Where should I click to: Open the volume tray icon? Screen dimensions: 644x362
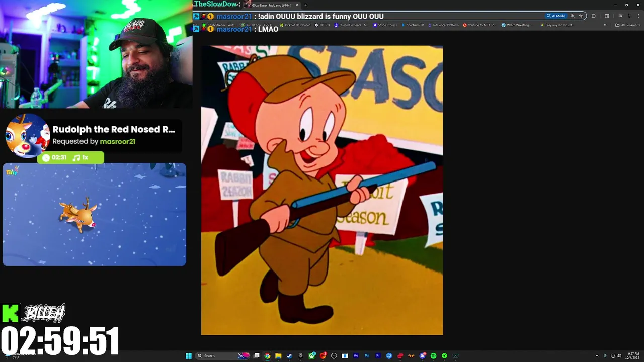click(619, 356)
